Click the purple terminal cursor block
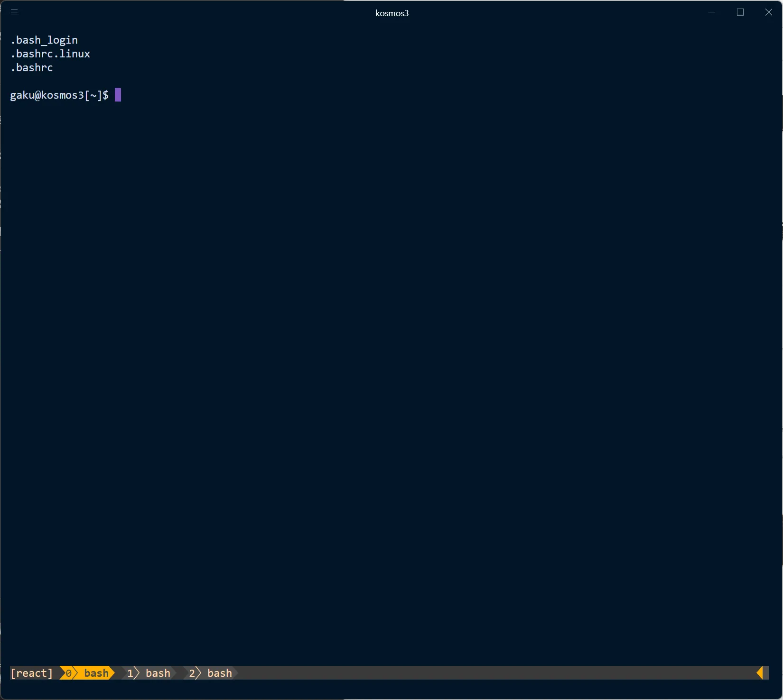This screenshot has width=783, height=700. tap(118, 95)
